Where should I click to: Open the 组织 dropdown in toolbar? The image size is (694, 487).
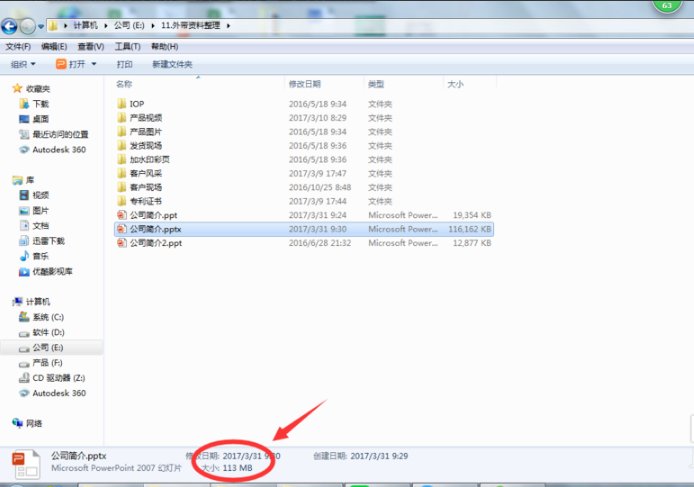23,65
